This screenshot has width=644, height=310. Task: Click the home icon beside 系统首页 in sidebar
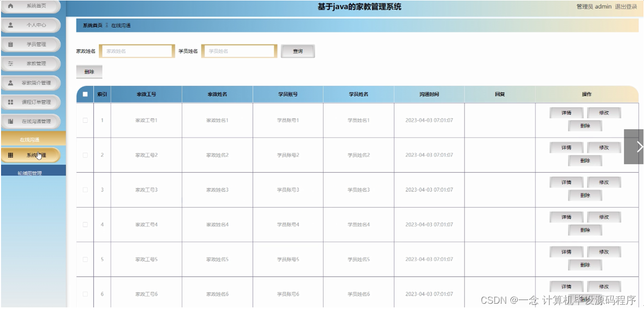point(10,6)
